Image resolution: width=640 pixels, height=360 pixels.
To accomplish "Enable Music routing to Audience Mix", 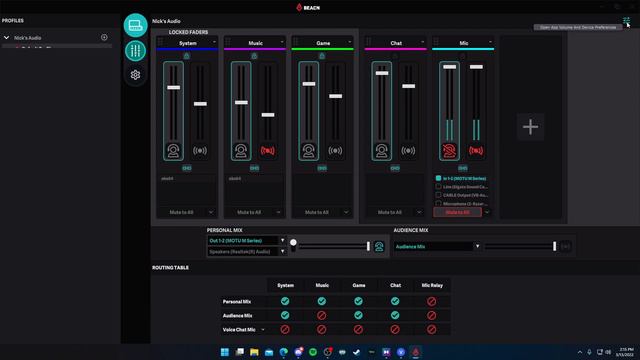I will (x=322, y=316).
